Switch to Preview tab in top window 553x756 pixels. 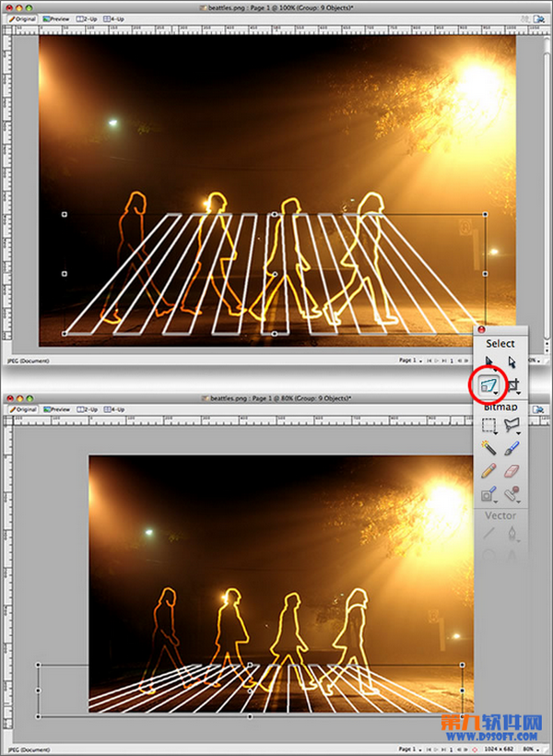click(56, 18)
